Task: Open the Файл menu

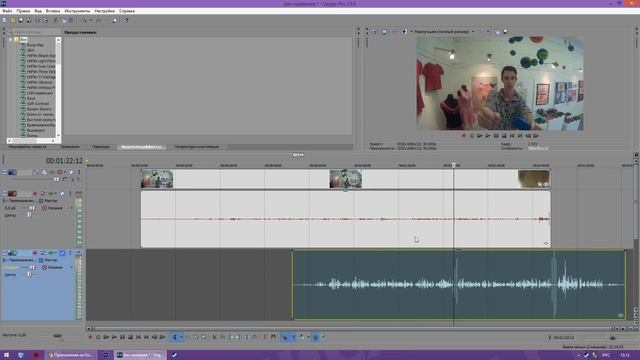Action: click(x=7, y=11)
